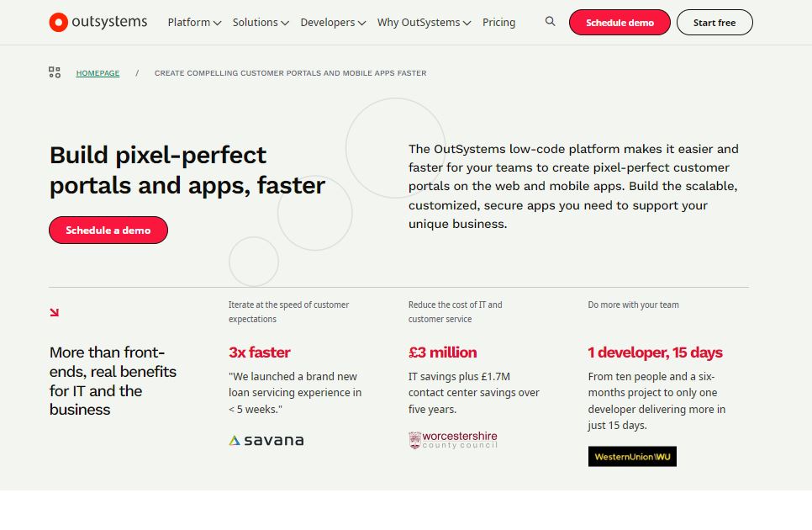
Task: Click the text 'IT savings plus £1.7M contact center savings'
Action: tap(474, 393)
